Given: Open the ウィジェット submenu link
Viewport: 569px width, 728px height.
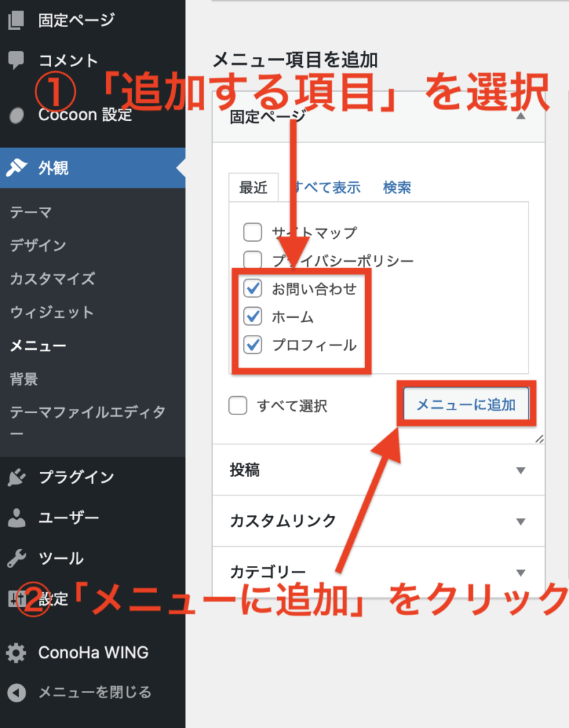Looking at the screenshot, I should click(x=52, y=313).
